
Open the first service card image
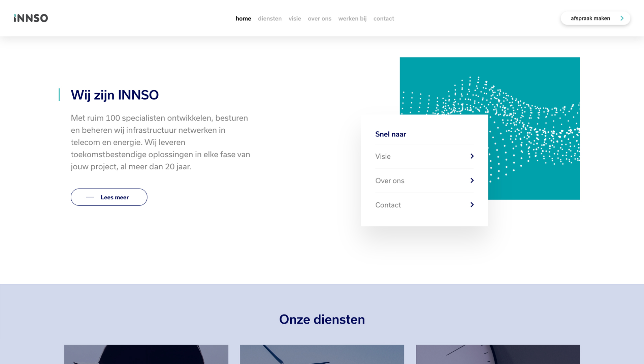(x=146, y=354)
